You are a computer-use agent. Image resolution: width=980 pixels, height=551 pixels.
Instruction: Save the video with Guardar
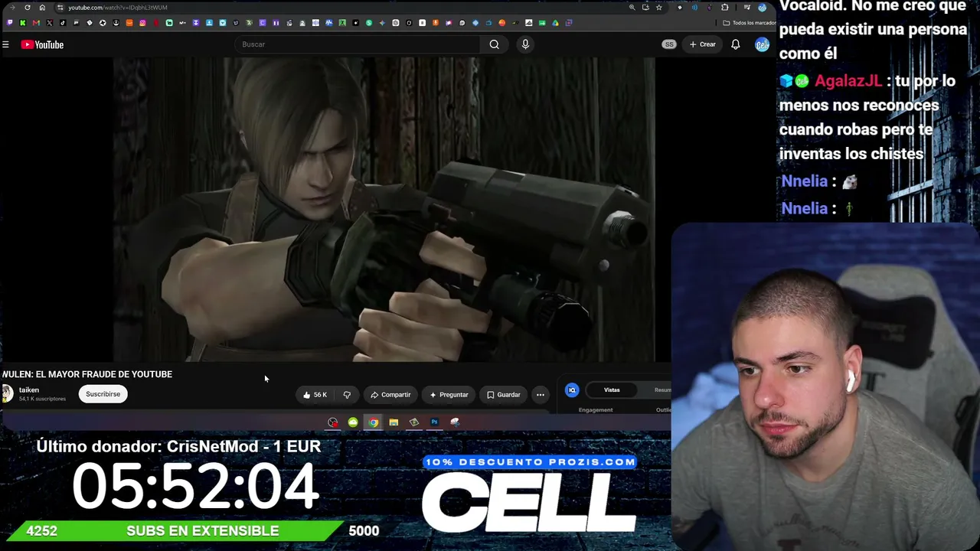pyautogui.click(x=504, y=395)
